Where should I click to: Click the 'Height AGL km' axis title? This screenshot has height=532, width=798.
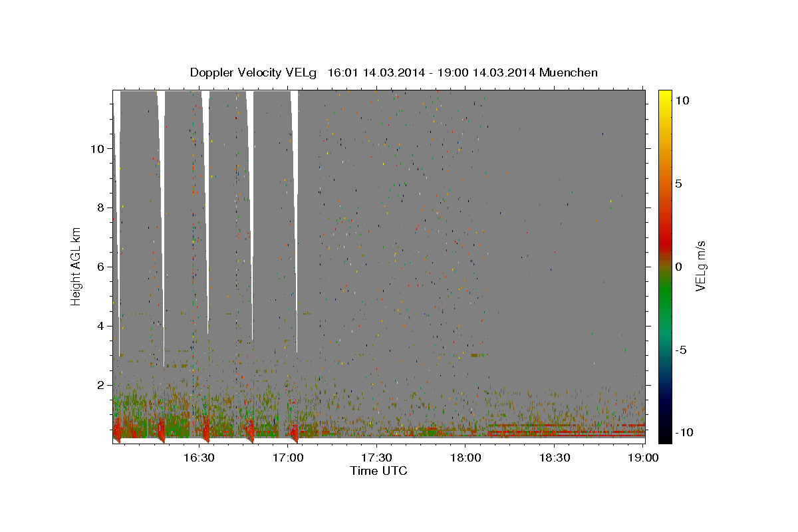coord(76,267)
